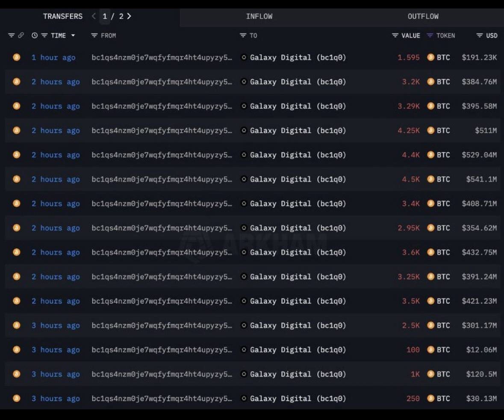Go to previous transfers page arrow
Image resolution: width=504 pixels, height=420 pixels.
click(x=94, y=16)
